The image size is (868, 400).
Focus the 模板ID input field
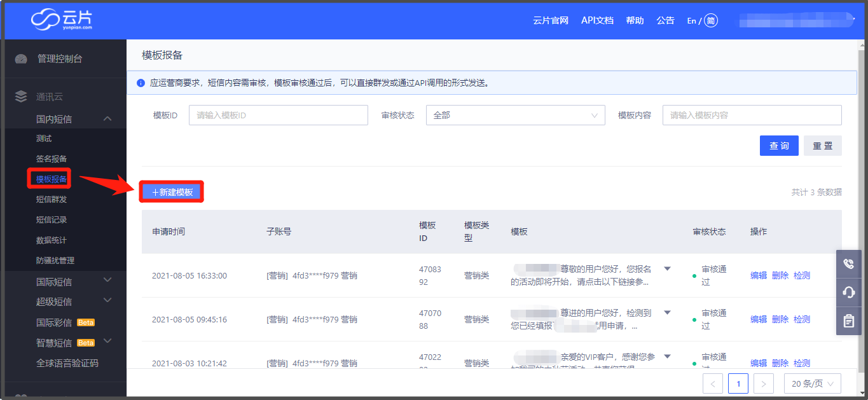coord(278,115)
